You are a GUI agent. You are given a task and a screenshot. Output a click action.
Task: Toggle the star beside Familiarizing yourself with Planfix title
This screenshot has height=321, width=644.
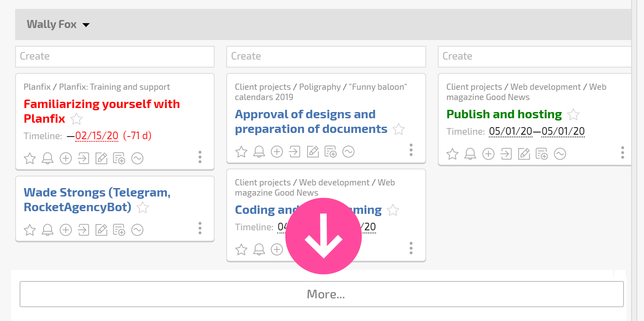(76, 119)
